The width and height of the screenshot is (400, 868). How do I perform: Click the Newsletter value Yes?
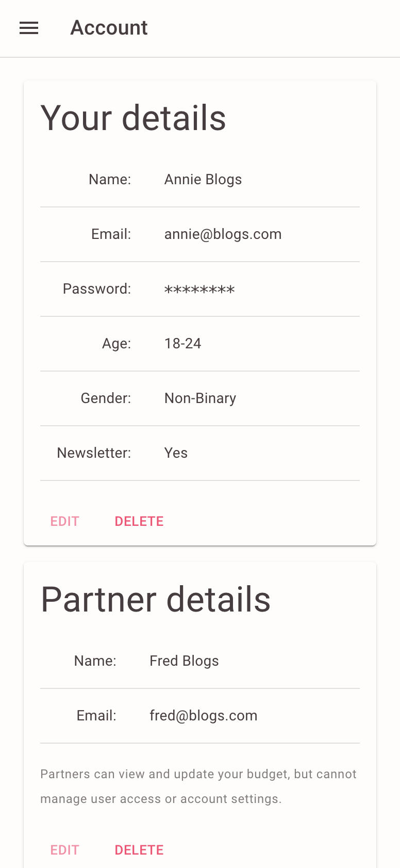point(176,453)
